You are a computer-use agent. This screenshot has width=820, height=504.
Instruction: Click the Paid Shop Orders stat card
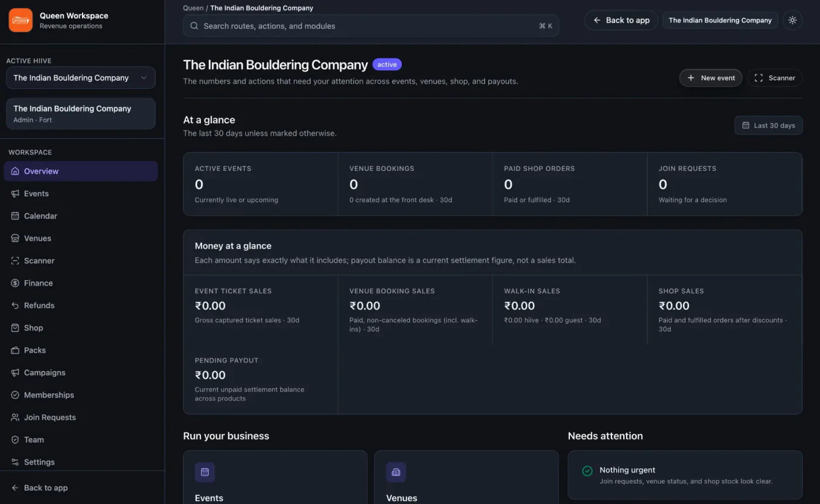tap(570, 184)
